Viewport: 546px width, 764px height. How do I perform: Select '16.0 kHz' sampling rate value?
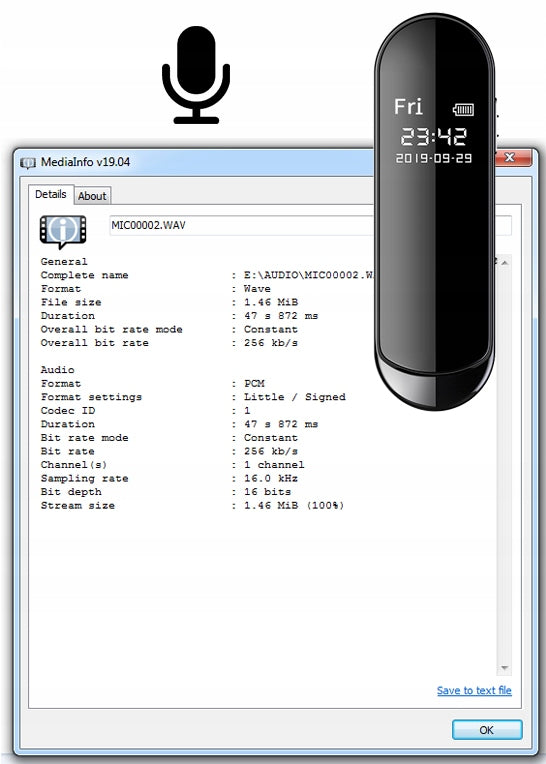click(x=271, y=478)
